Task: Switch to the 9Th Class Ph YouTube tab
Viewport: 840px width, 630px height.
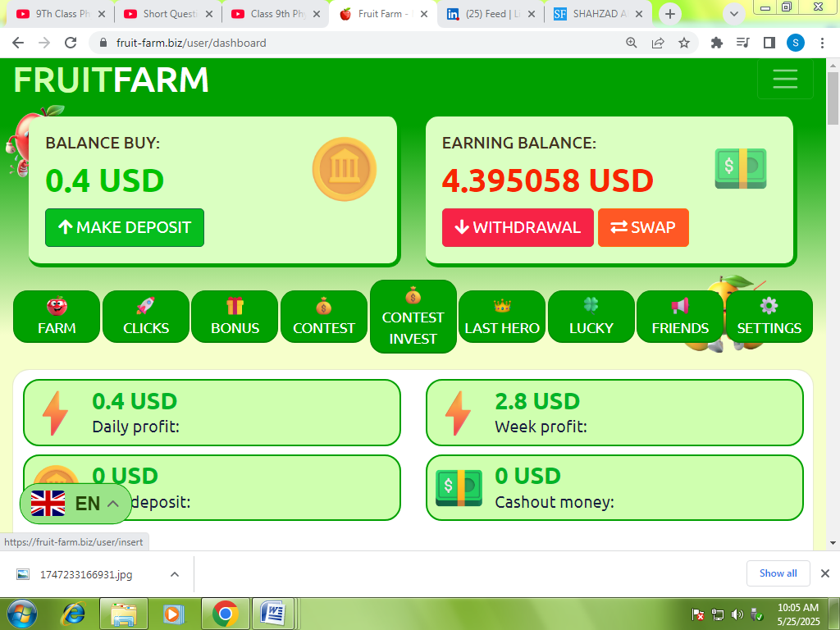Action: tap(59, 14)
